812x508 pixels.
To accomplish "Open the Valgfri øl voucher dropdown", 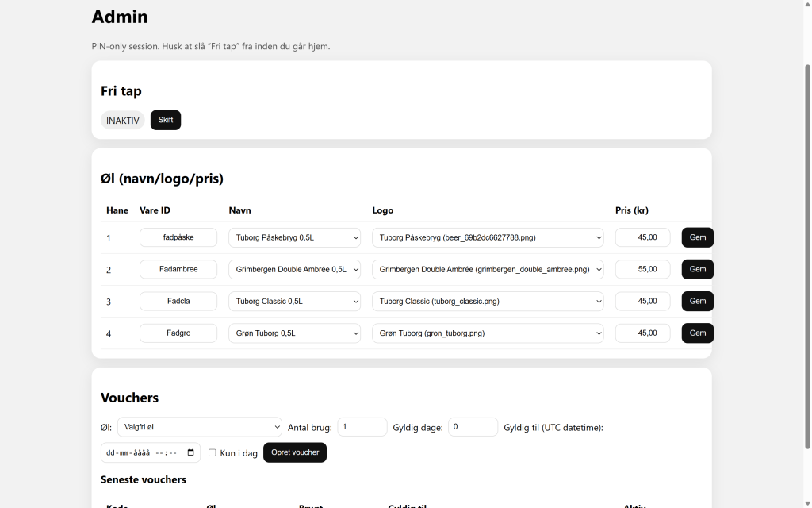I will (199, 427).
